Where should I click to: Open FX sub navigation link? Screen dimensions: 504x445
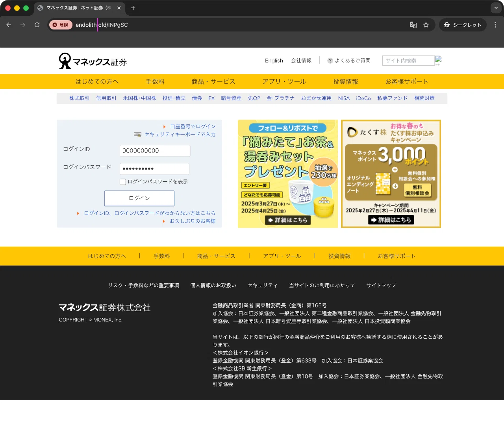[x=211, y=98]
